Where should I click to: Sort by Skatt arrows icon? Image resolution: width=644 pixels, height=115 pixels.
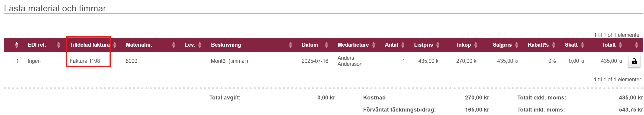[x=583, y=45]
